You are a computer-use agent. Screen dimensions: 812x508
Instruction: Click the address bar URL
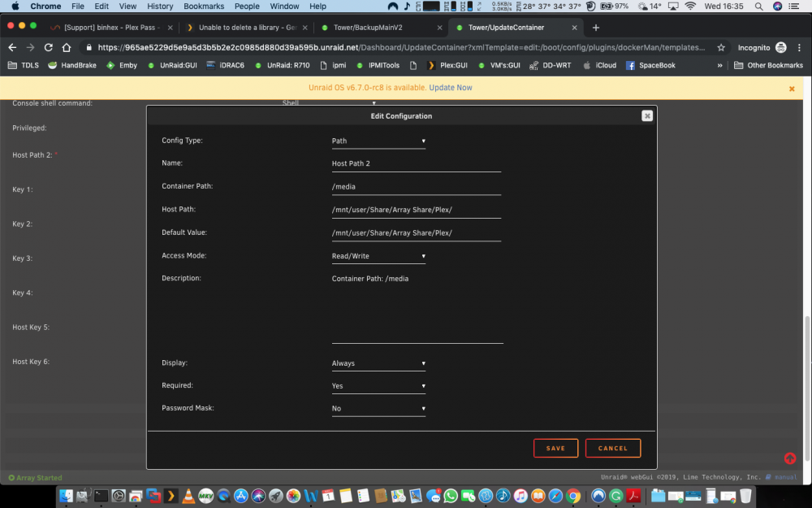coord(401,47)
